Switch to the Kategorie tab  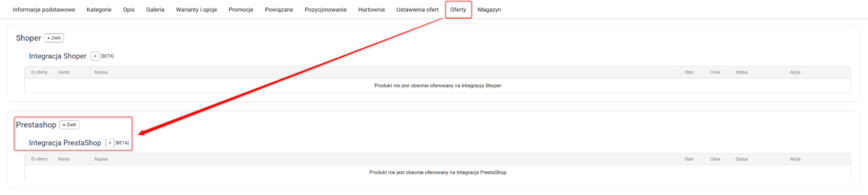tap(99, 10)
